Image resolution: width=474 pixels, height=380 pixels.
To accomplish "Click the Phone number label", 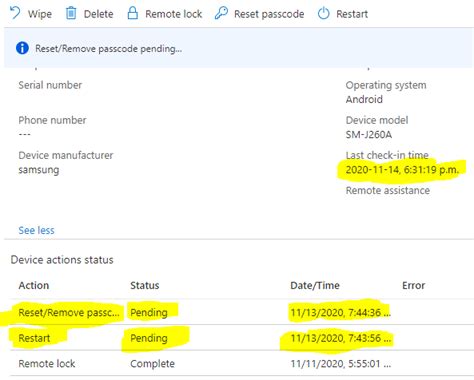I will (x=52, y=120).
